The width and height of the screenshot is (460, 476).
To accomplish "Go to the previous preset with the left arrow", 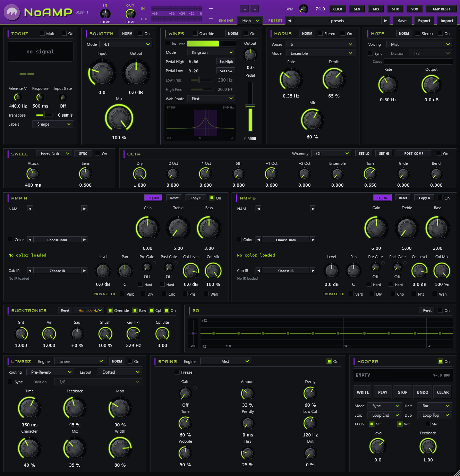I will [290, 21].
